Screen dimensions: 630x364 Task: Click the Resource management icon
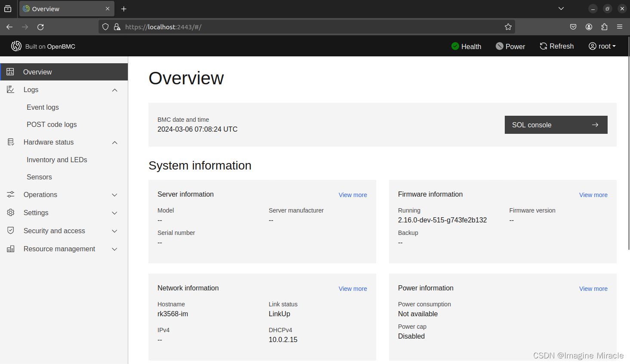coord(11,249)
